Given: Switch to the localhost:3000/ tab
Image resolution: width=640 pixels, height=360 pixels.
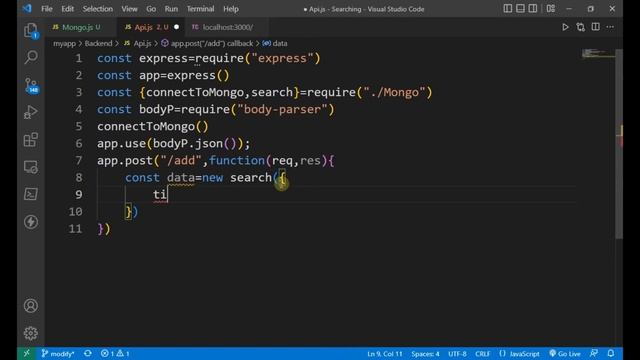Looking at the screenshot, I should (228, 27).
